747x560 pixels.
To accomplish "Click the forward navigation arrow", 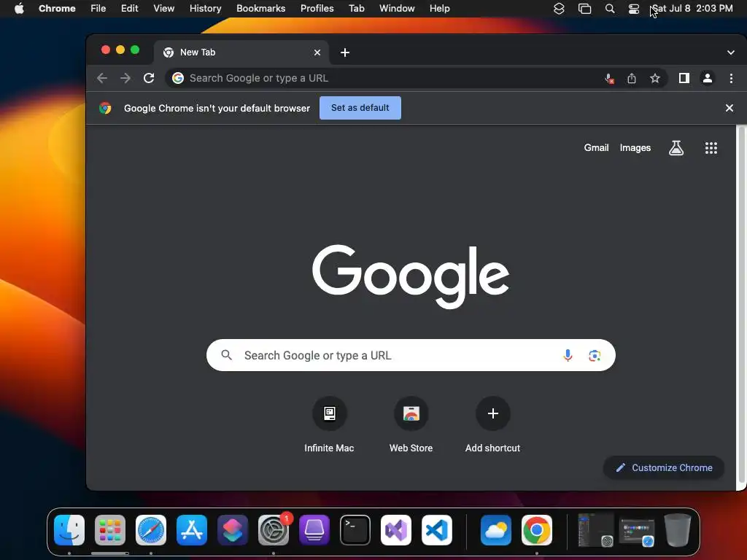I will pos(125,78).
